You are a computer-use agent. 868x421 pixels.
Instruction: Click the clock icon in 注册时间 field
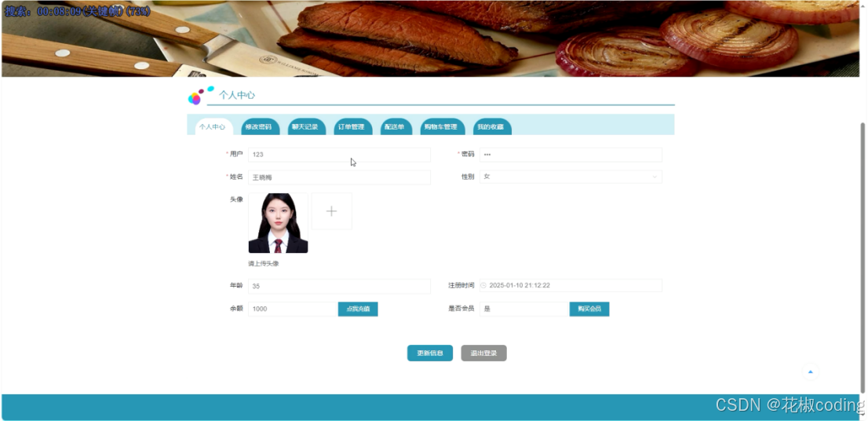(483, 285)
